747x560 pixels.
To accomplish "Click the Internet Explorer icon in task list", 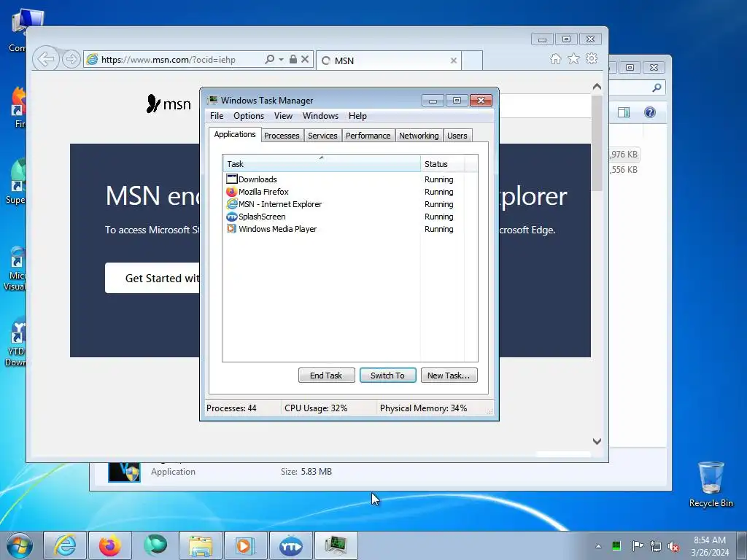I will [231, 204].
